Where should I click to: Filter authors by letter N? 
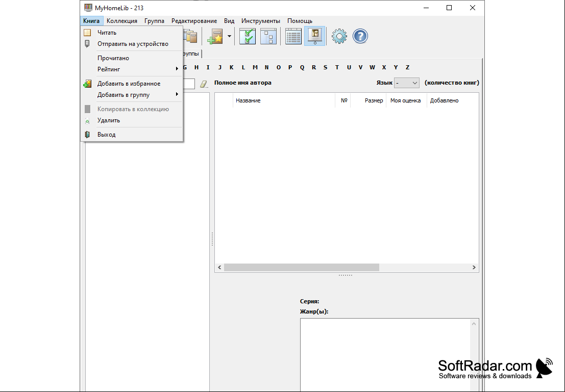[266, 67]
